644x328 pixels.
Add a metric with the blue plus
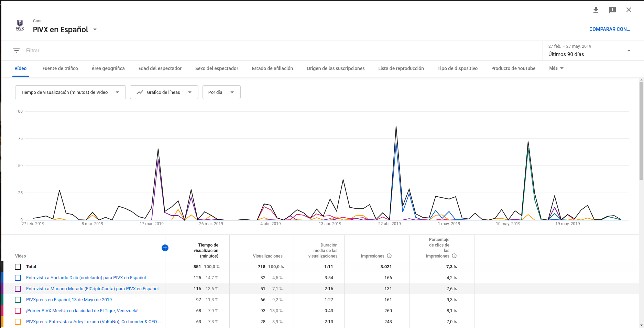165,248
